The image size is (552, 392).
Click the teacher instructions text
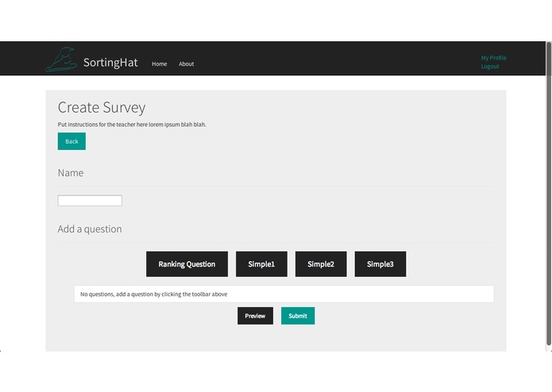(x=132, y=125)
